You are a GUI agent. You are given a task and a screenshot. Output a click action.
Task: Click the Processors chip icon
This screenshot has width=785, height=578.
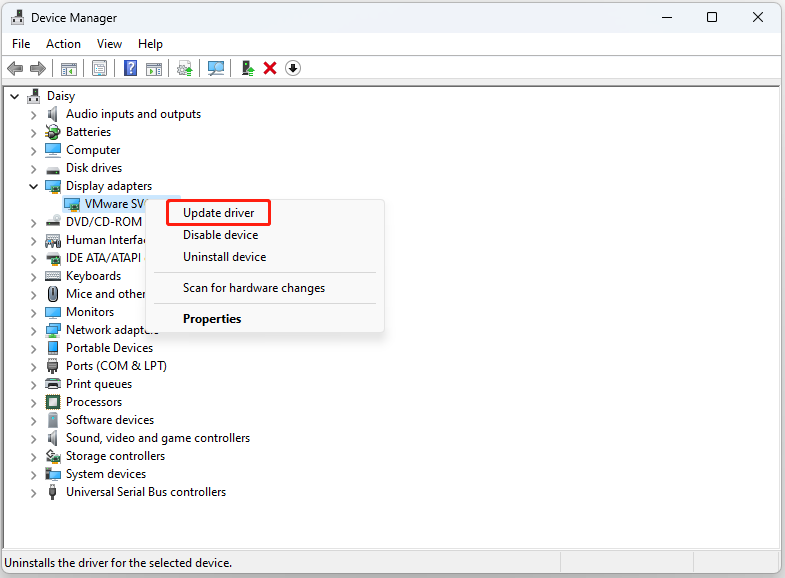tap(53, 402)
